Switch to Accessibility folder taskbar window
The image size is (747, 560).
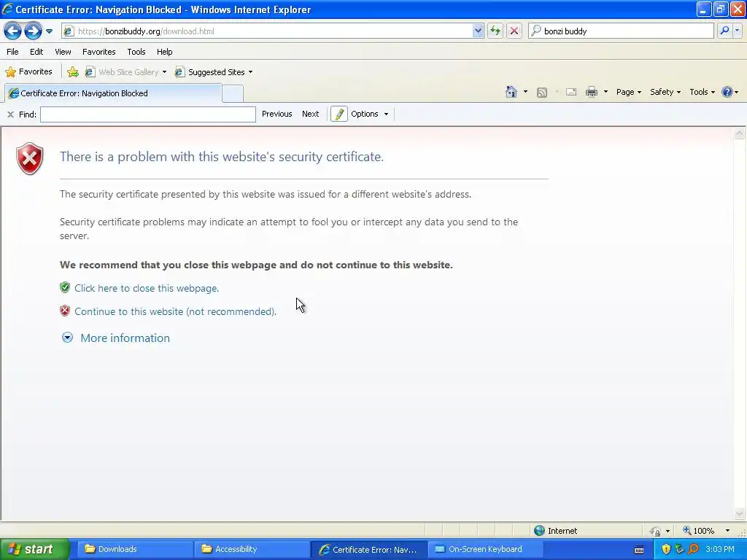tap(252, 549)
